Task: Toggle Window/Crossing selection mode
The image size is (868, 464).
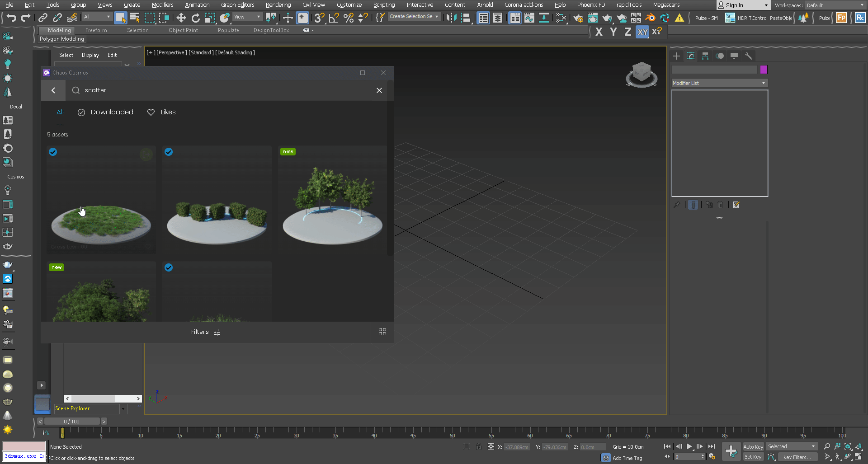Action: click(164, 18)
